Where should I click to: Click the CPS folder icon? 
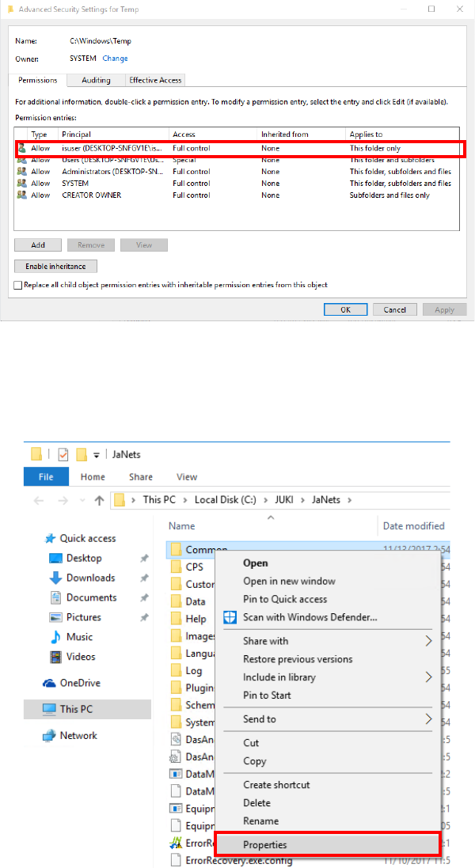coord(176,567)
